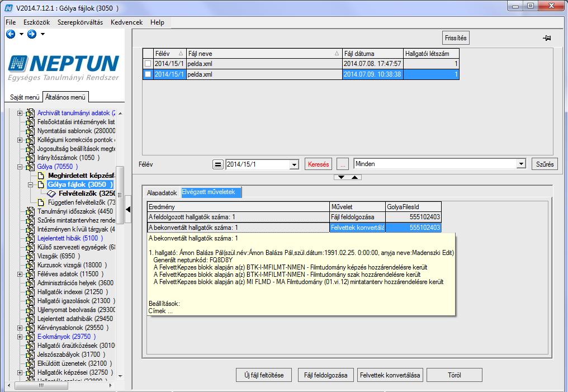
Task: Click the Vizsgák folder icon
Action: (x=30, y=256)
